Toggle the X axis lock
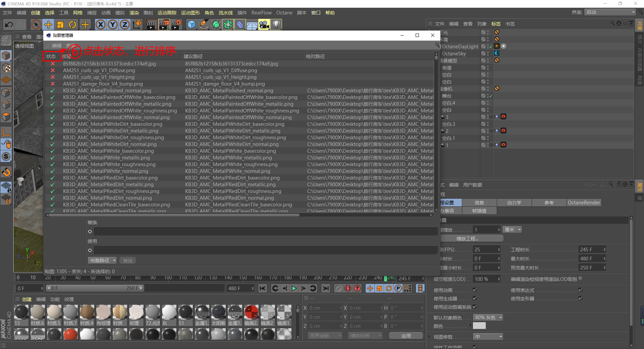This screenshot has width=644, height=349. (100, 24)
